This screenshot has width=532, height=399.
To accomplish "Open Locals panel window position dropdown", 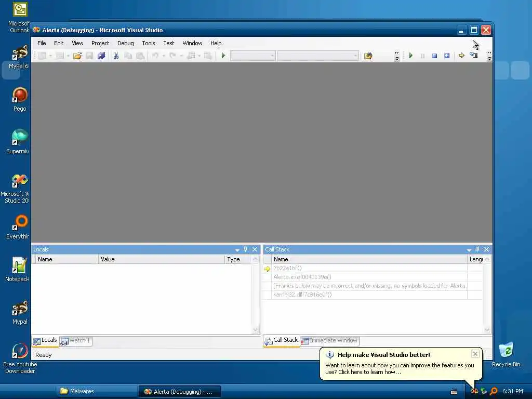I will point(237,250).
